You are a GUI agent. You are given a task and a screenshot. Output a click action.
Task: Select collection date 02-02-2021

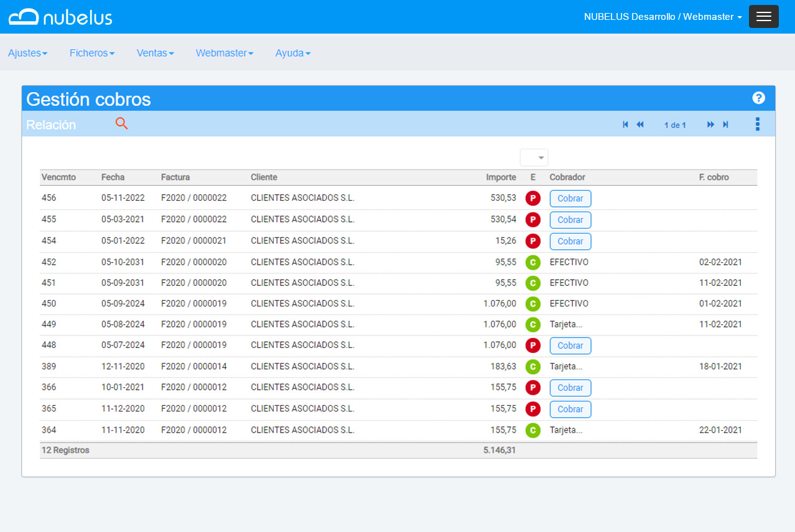tap(720, 262)
